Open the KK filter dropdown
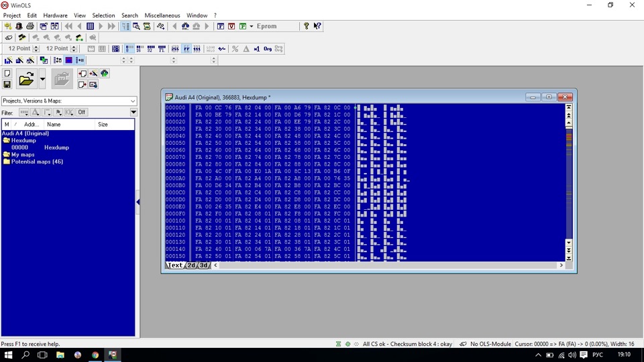 (69, 112)
